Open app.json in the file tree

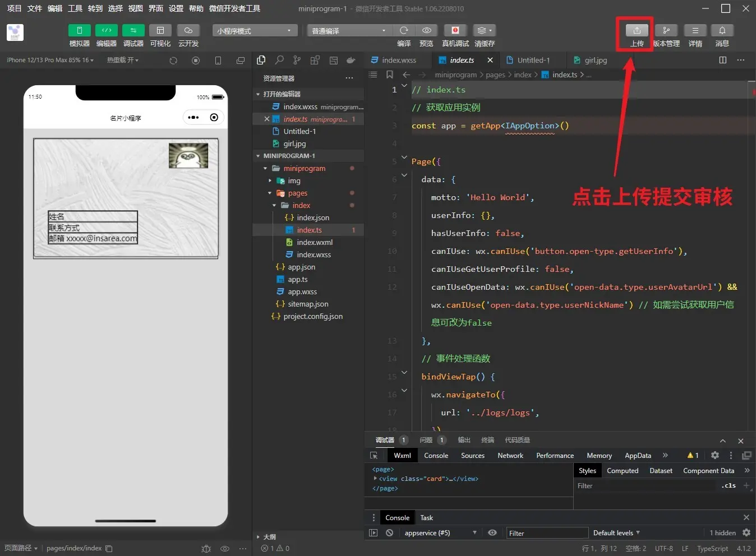click(x=301, y=267)
